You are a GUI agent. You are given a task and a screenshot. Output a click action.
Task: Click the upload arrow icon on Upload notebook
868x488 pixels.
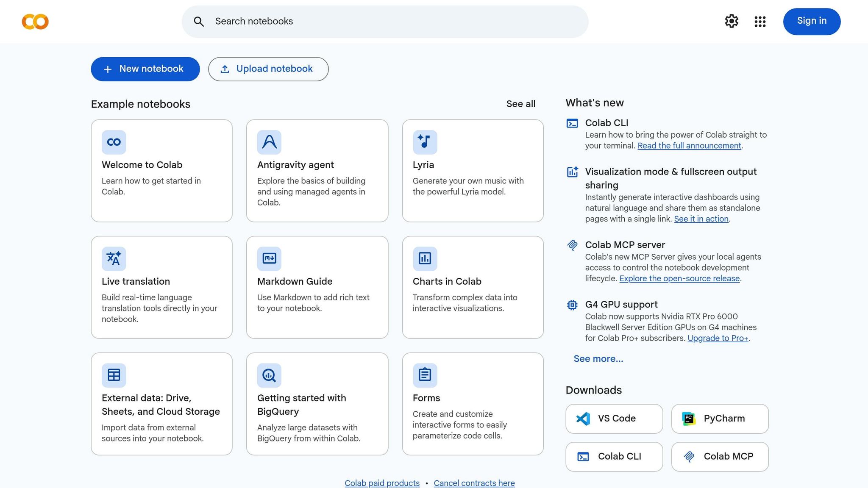click(225, 69)
